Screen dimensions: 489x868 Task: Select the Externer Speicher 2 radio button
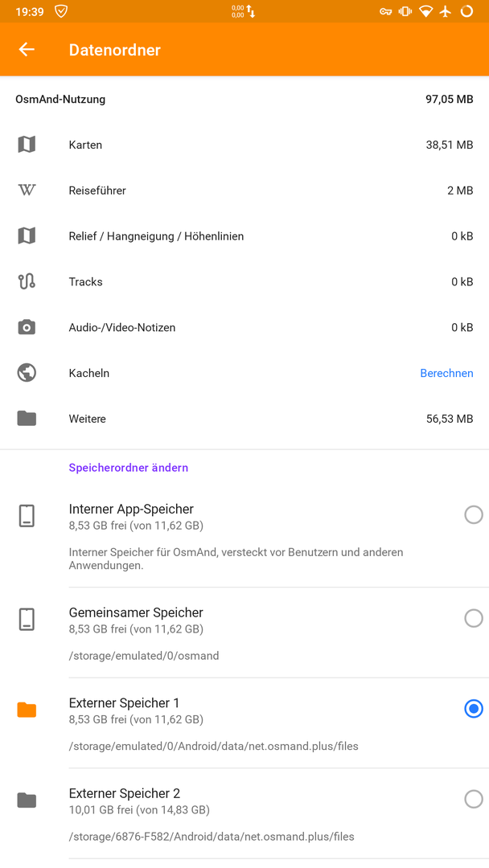(474, 799)
